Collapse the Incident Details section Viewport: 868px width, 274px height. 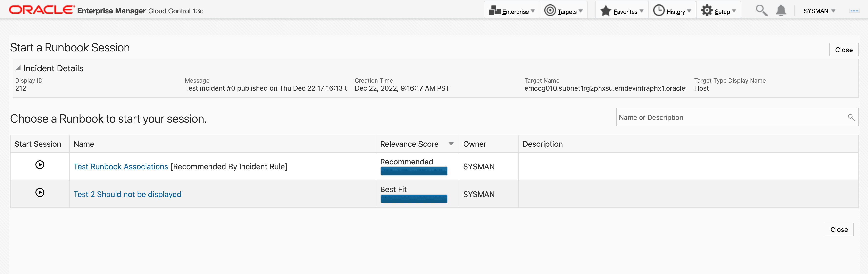click(18, 68)
